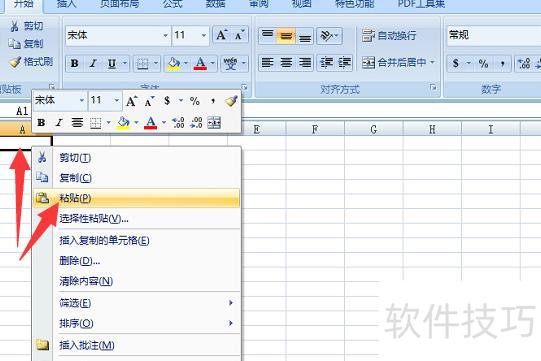Click mini toolbar increase font size
The width and height of the screenshot is (541, 361).
pos(131,101)
